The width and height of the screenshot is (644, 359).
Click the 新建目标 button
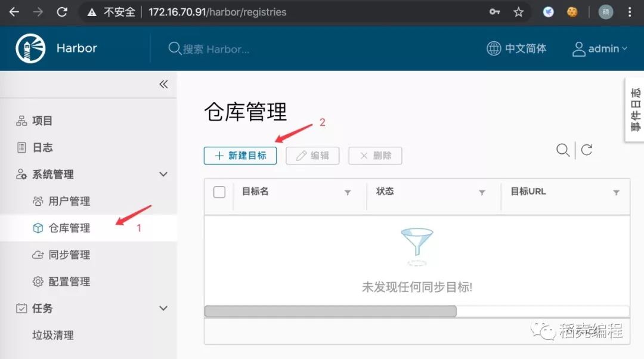pos(240,156)
